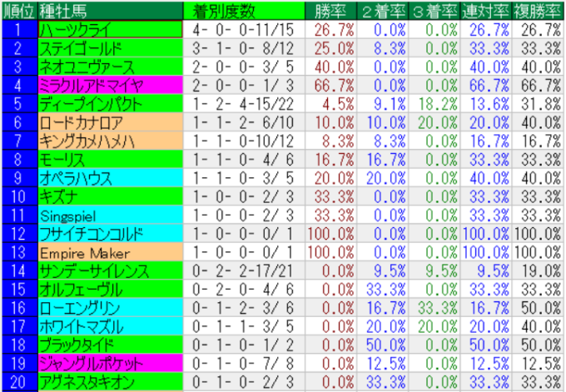Image resolution: width=566 pixels, height=392 pixels.
Task: Click the ディープインパクト sire name
Action: point(109,104)
